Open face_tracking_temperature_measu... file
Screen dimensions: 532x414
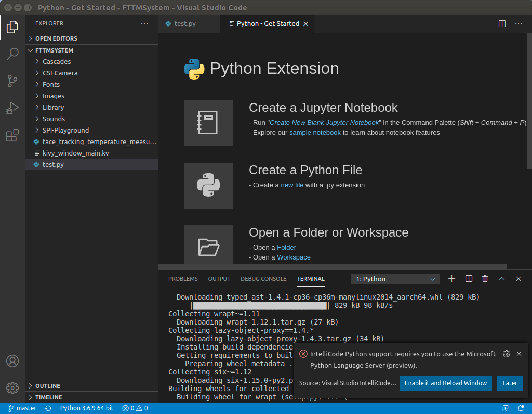(91, 142)
